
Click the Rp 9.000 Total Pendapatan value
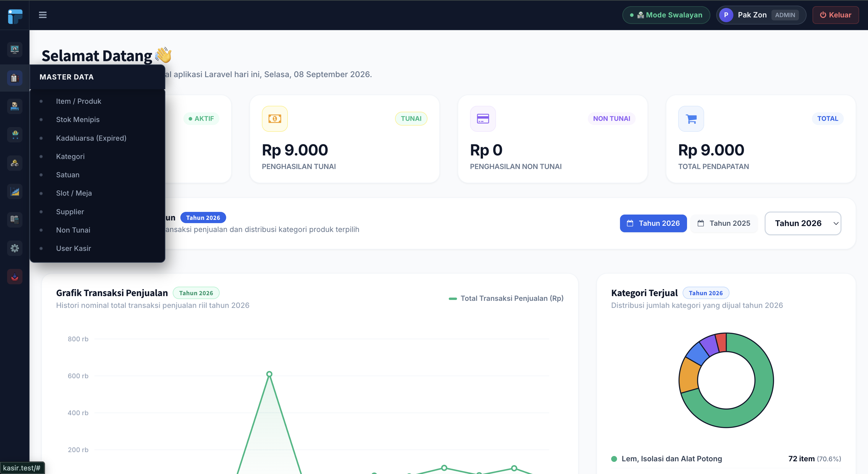click(711, 150)
